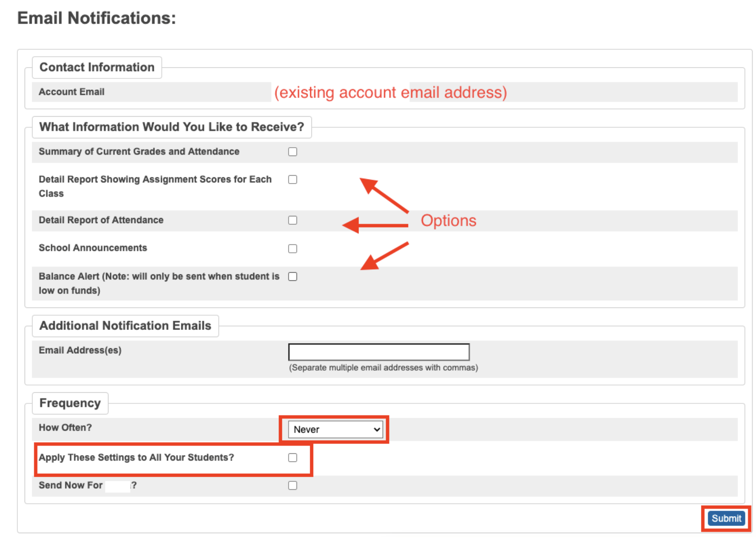
Task: Toggle the School Announcements checkbox
Action: pos(292,249)
